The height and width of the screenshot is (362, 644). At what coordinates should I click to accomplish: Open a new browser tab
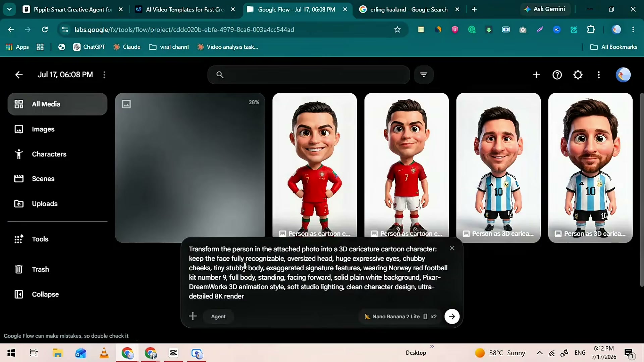[474, 9]
